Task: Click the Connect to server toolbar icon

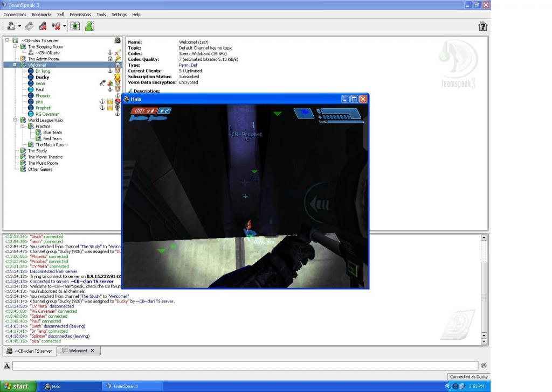Action: [x=11, y=26]
